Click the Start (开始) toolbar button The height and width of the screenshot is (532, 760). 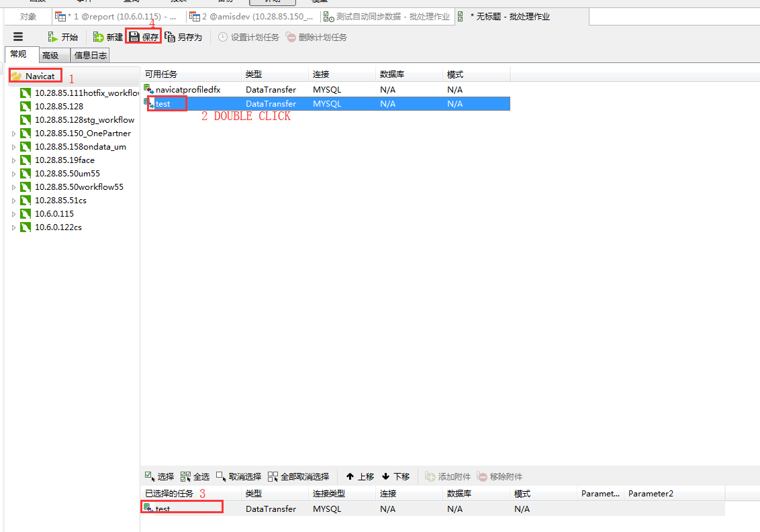63,38
